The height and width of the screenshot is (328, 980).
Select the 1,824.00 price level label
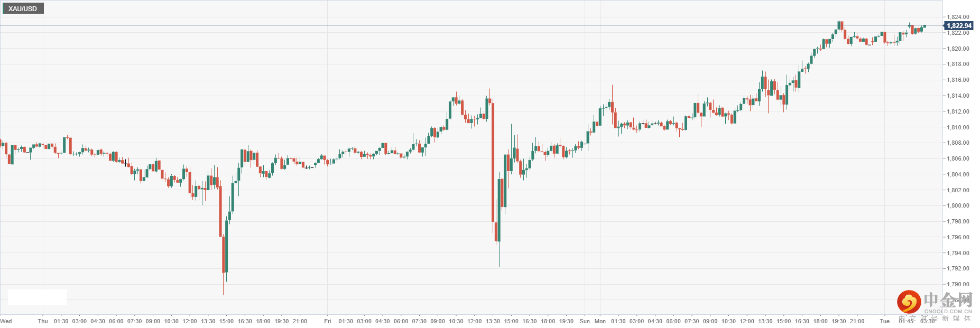click(x=958, y=17)
